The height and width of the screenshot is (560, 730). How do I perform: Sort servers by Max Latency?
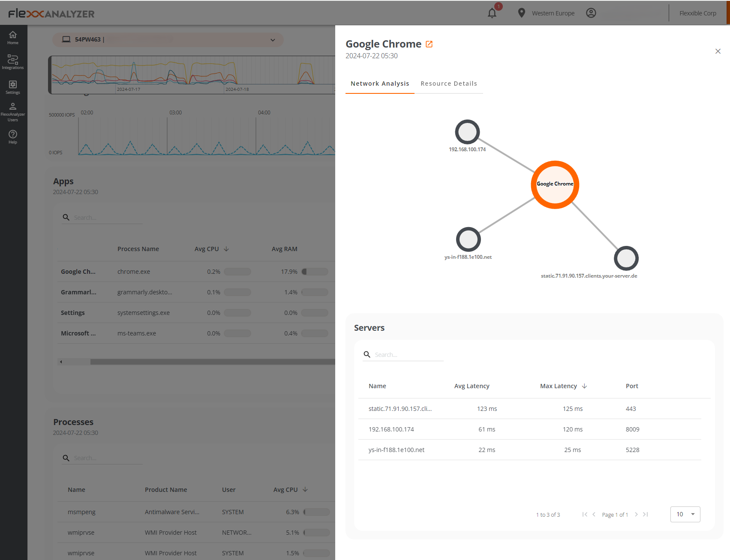coord(563,386)
